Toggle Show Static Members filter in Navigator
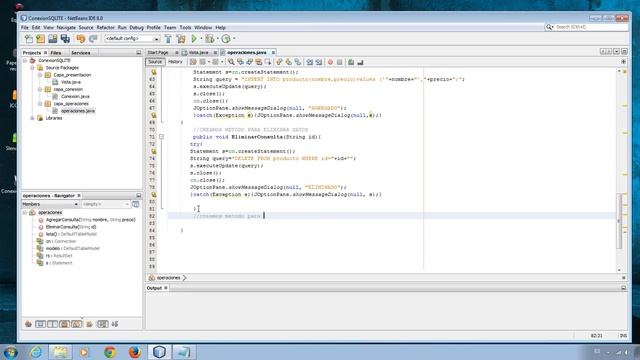This screenshot has width=640, height=360. pyautogui.click(x=52, y=324)
